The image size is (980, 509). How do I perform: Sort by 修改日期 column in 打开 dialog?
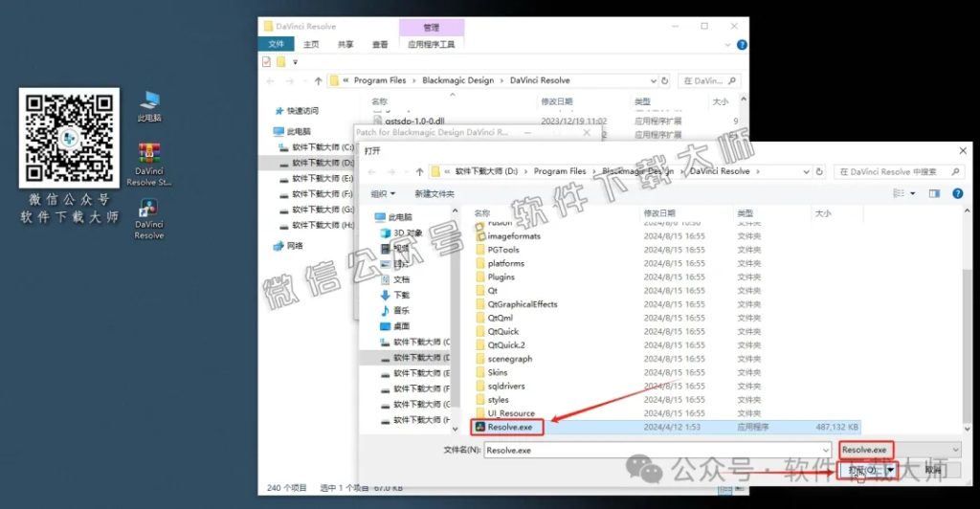[x=659, y=213]
